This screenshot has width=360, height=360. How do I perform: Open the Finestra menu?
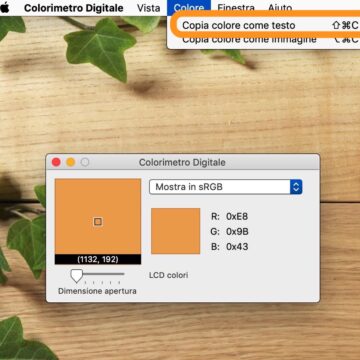click(x=236, y=8)
